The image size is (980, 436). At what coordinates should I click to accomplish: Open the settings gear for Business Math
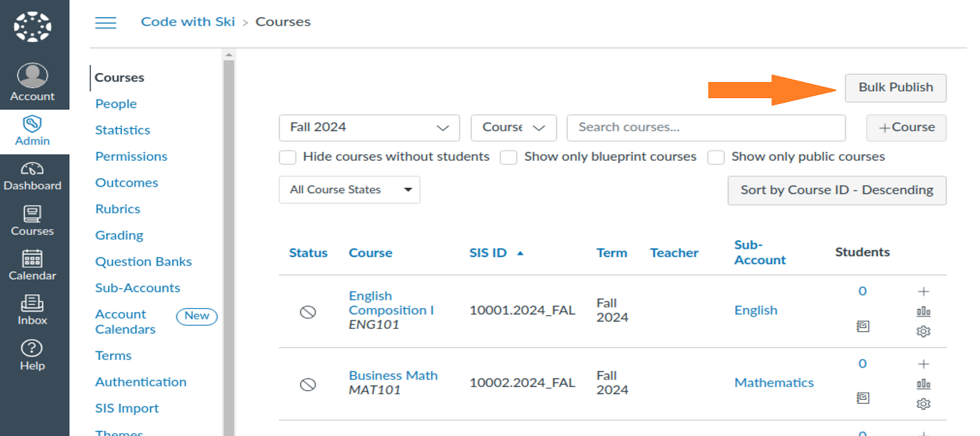[x=923, y=403]
